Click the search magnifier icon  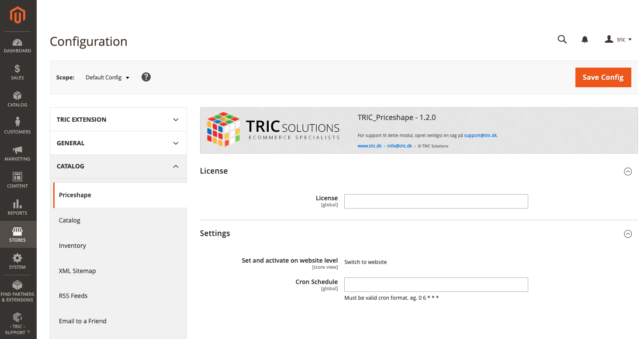tap(562, 40)
